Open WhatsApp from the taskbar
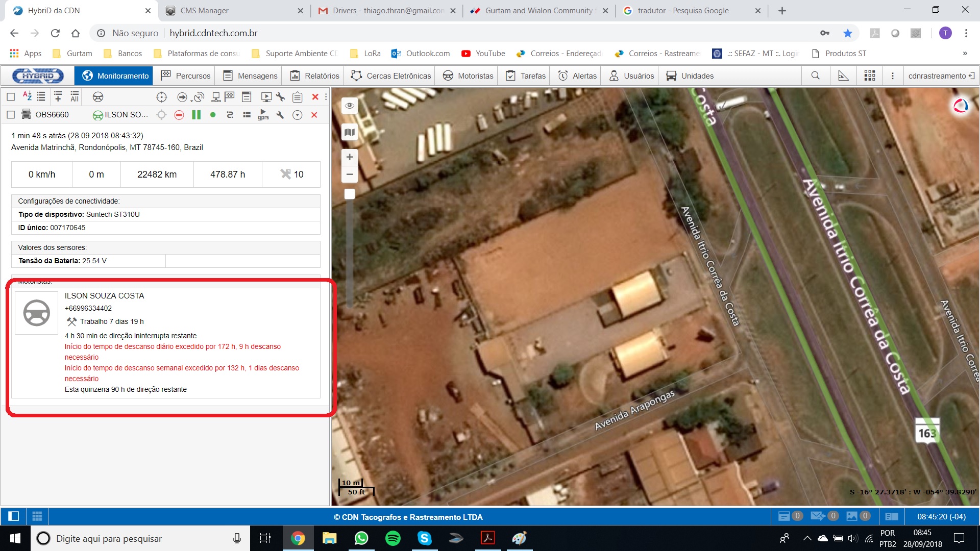This screenshot has height=551, width=980. coord(361,538)
